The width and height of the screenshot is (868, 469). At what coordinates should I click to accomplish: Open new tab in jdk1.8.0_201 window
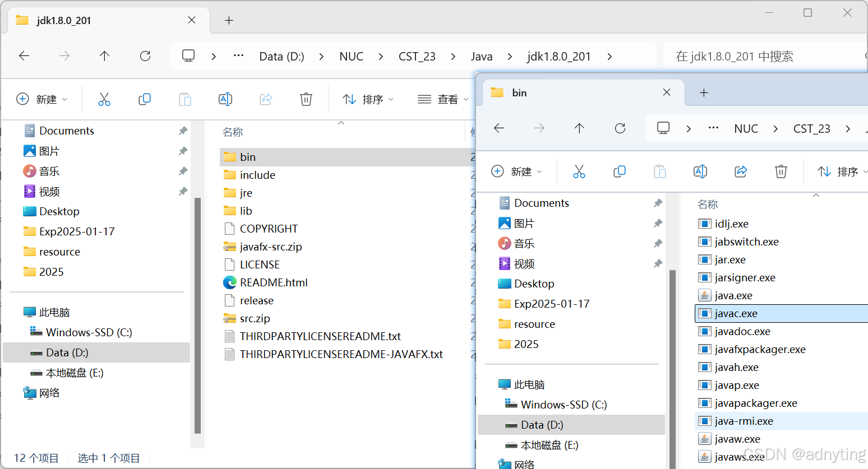(x=229, y=21)
